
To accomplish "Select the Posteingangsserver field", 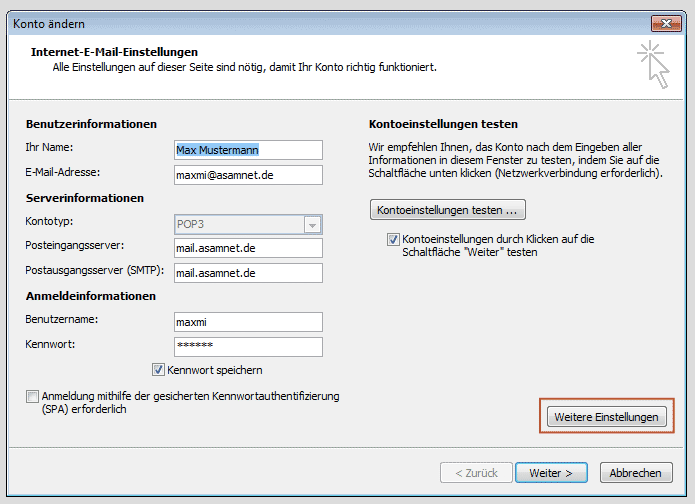I will point(248,248).
